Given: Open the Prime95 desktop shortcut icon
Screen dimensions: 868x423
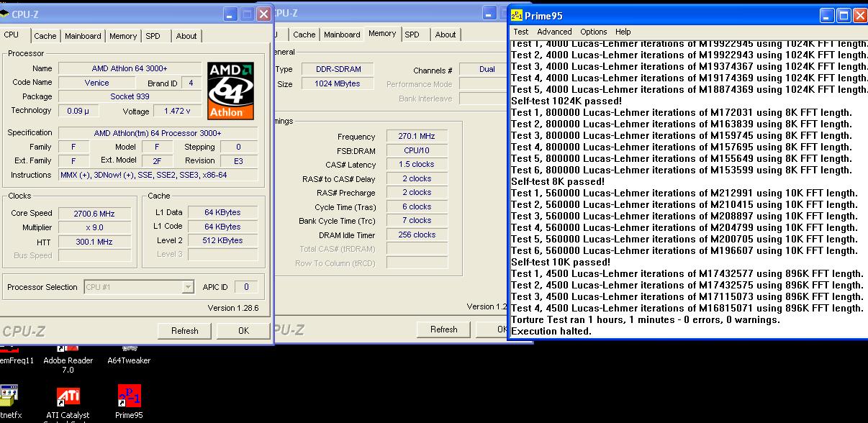Looking at the screenshot, I should coord(130,397).
